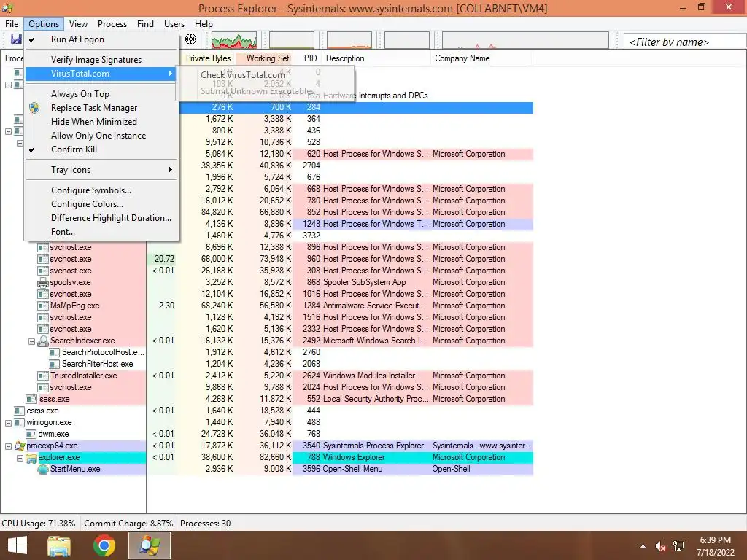Enable Allow Only One Instance
Screen dimensions: 747x560
coord(101,135)
